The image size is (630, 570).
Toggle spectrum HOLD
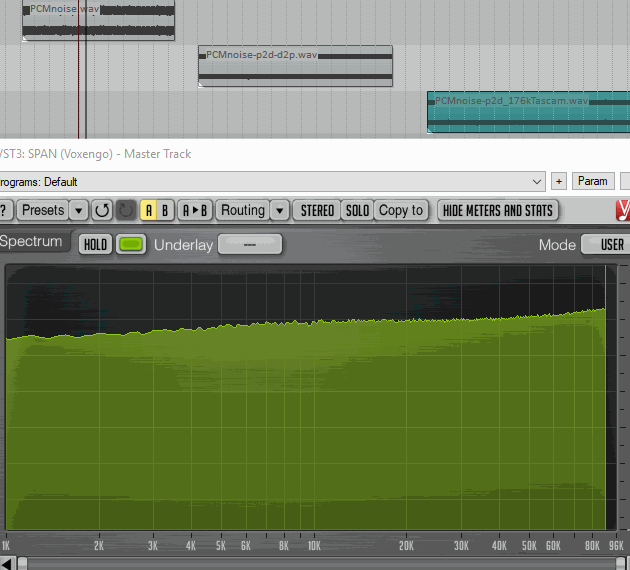click(x=95, y=244)
